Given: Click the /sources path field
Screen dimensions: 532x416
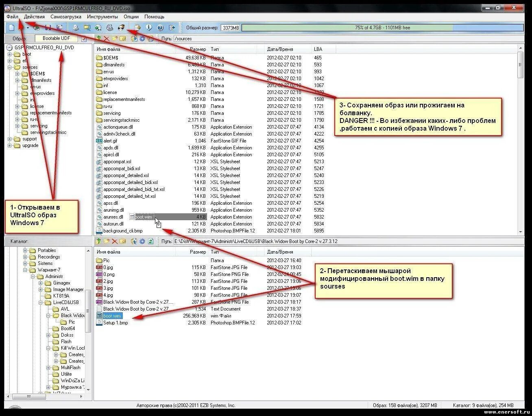Looking at the screenshot, I should [x=348, y=39].
